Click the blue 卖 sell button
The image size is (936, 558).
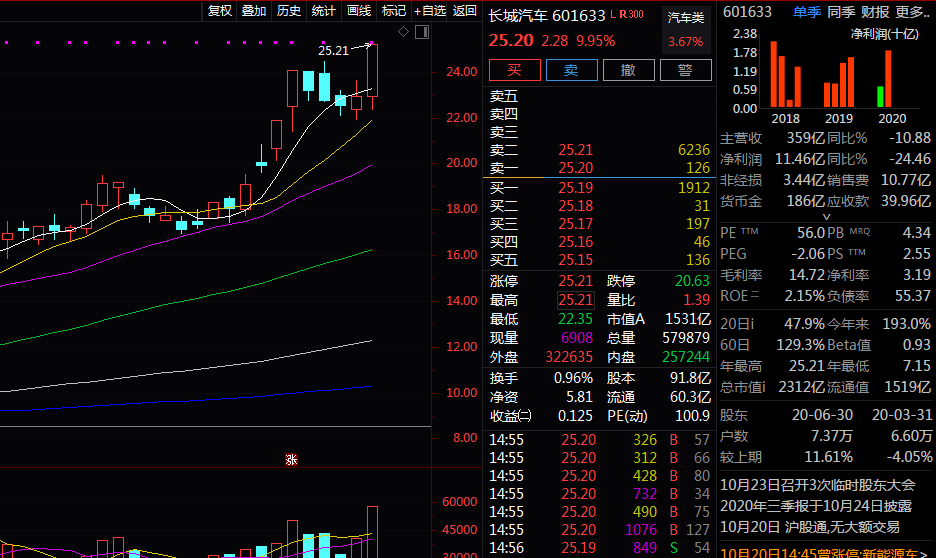[571, 70]
